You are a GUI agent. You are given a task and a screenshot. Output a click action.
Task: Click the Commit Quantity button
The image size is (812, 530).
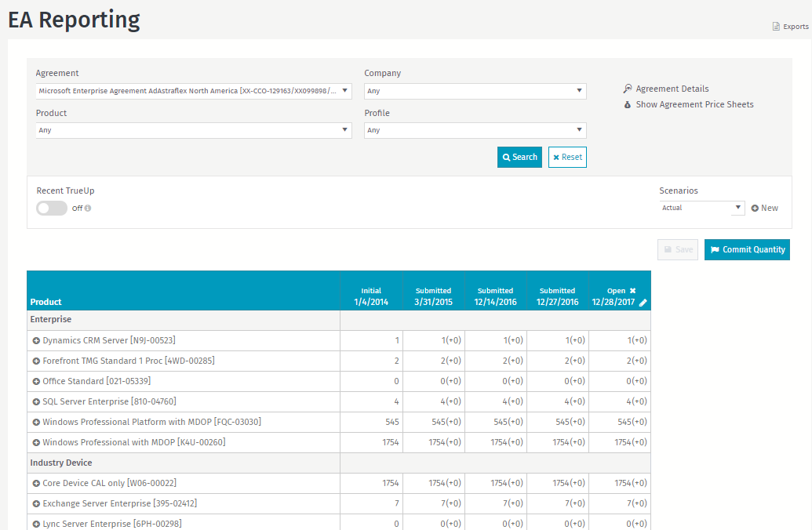pyautogui.click(x=747, y=249)
